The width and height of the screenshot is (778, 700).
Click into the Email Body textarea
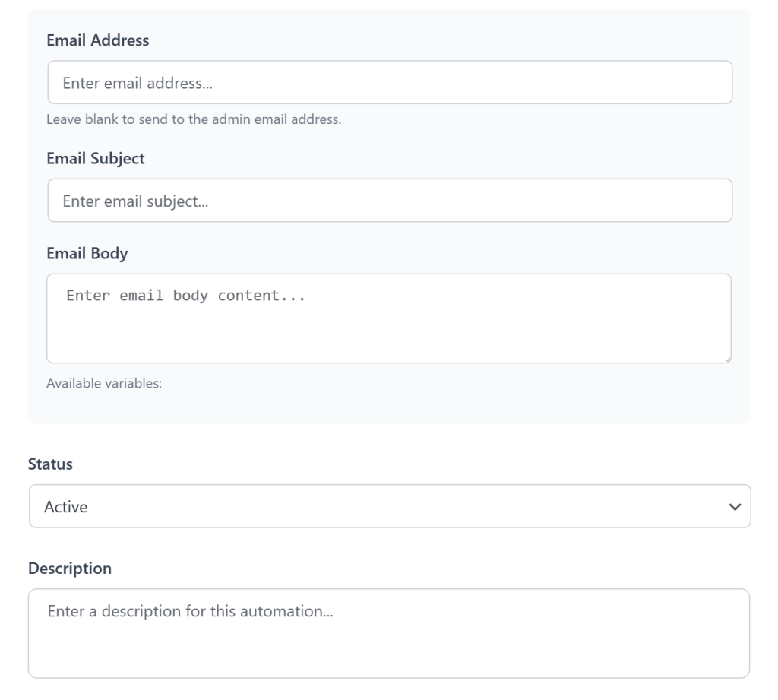click(x=389, y=319)
